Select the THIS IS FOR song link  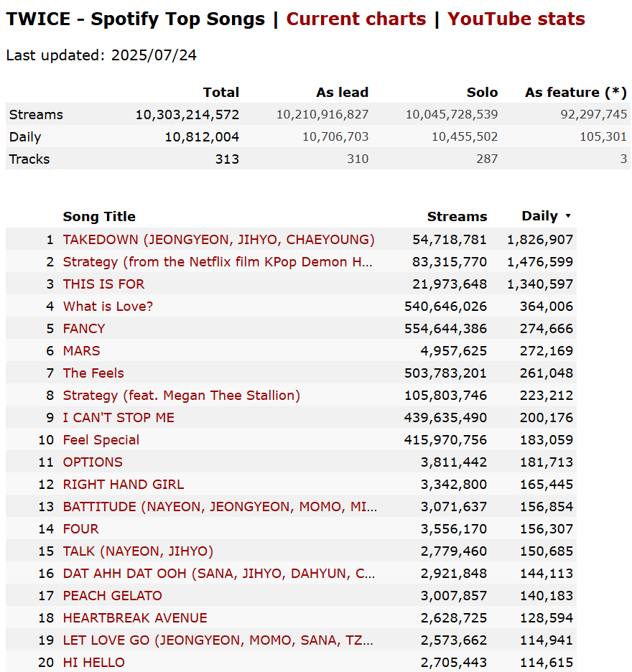point(103,284)
